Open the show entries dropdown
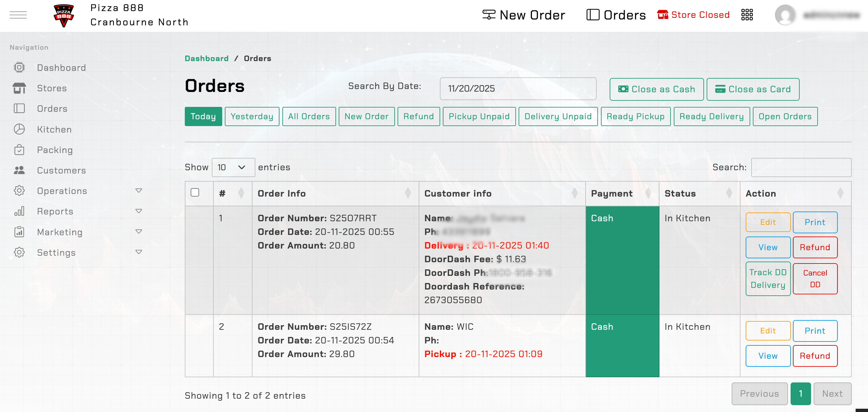868x412 pixels. [x=233, y=167]
